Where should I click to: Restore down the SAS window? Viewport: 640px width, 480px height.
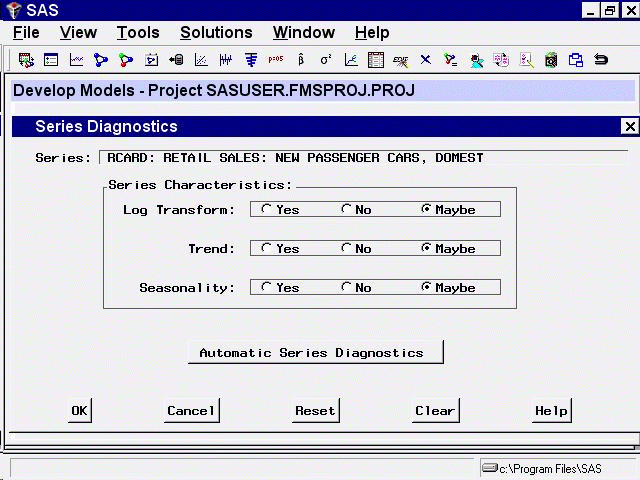[x=609, y=10]
